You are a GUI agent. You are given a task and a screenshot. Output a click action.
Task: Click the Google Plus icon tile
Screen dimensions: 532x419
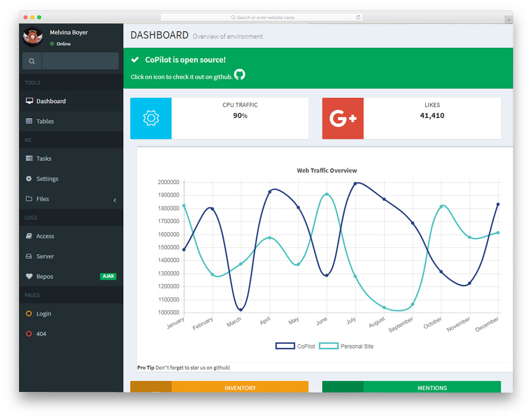click(x=343, y=118)
